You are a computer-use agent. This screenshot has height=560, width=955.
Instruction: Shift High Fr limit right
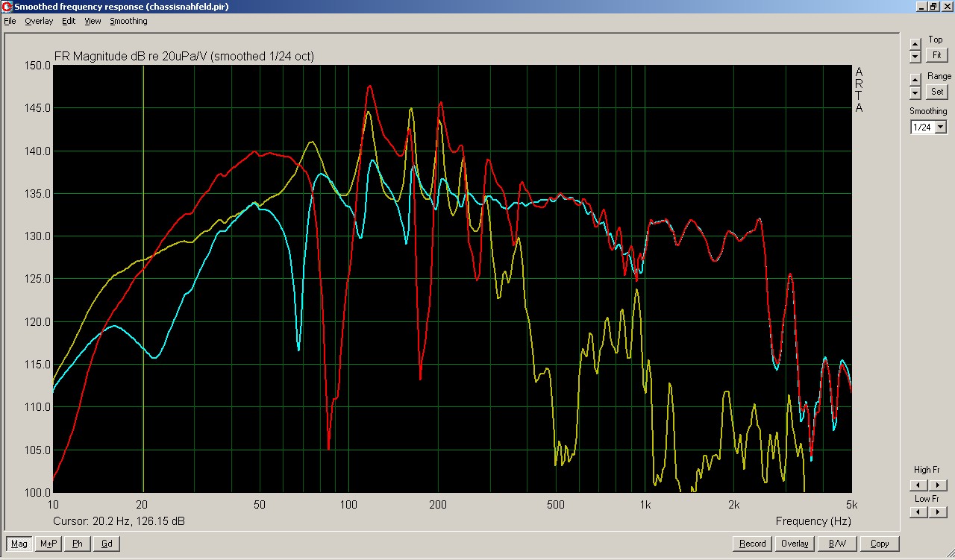click(x=937, y=485)
